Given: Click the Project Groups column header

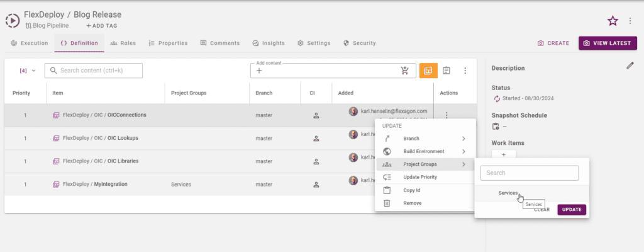Looking at the screenshot, I should [189, 93].
